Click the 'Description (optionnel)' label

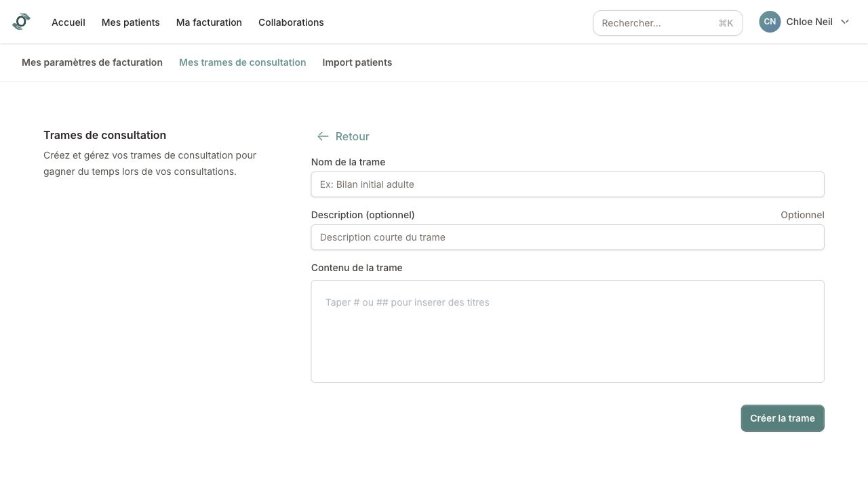pos(363,215)
